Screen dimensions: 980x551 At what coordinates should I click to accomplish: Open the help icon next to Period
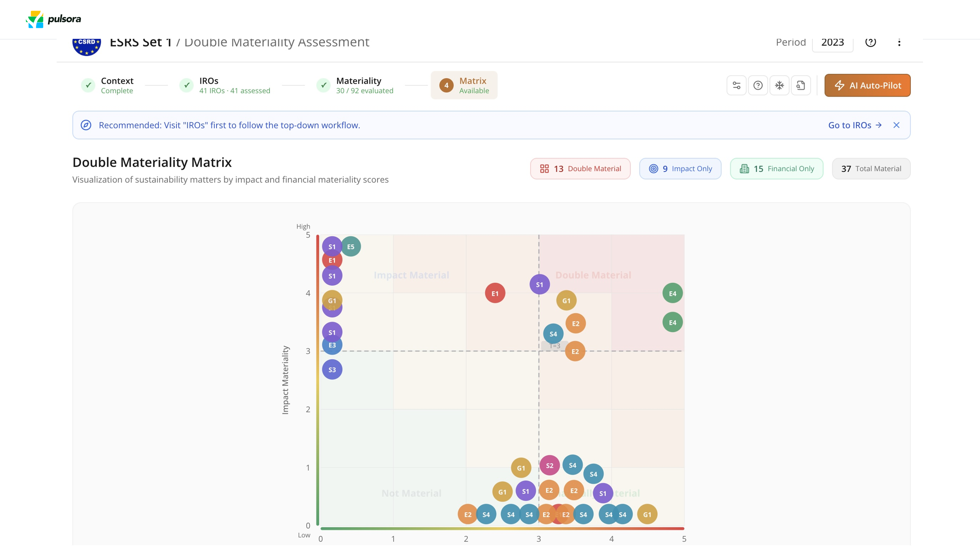pos(870,42)
